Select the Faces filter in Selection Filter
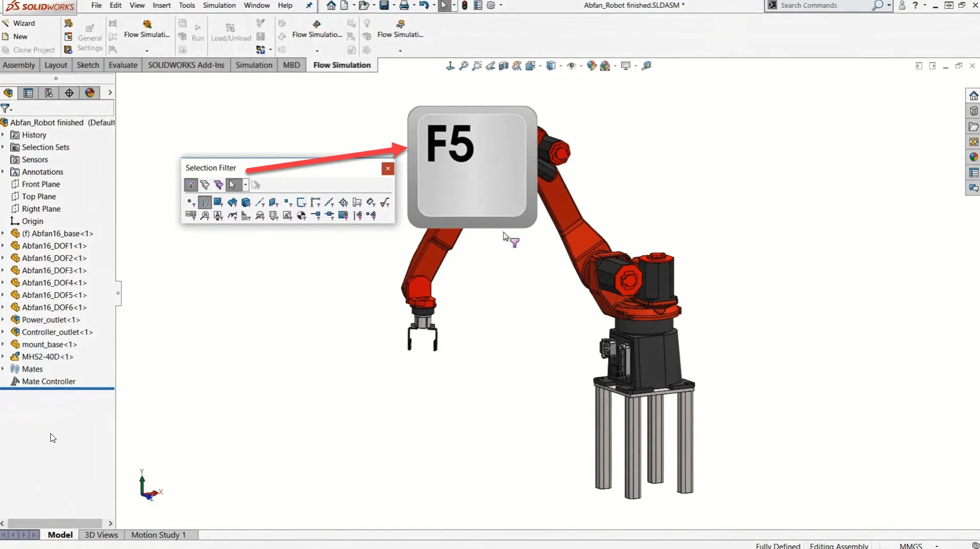Viewport: 980px width, 549px height. [x=218, y=202]
